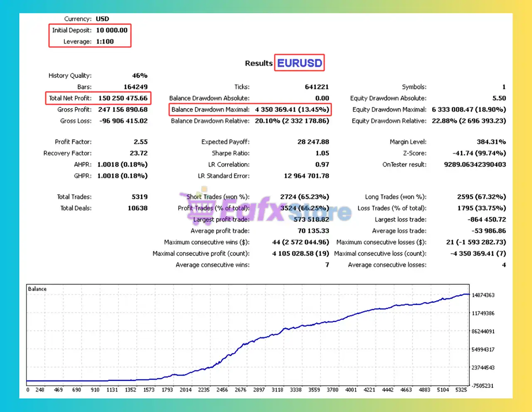Click the 2676 x-axis tick label
Image resolution: width=532 pixels, height=412 pixels.
240,390
